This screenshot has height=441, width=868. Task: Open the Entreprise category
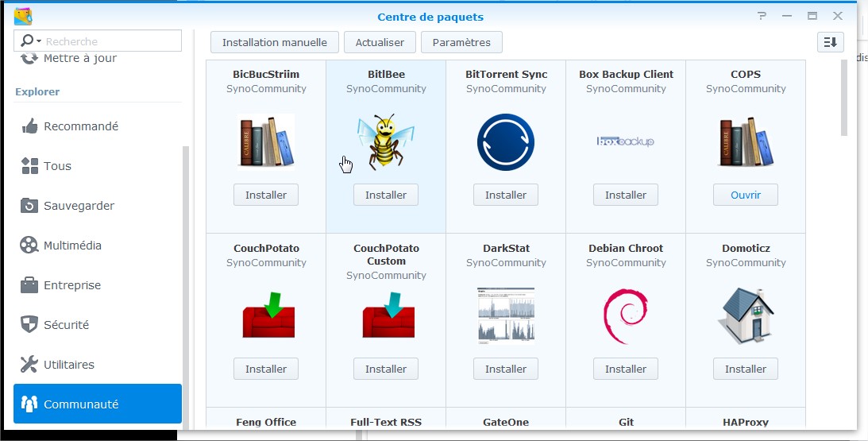click(98, 285)
